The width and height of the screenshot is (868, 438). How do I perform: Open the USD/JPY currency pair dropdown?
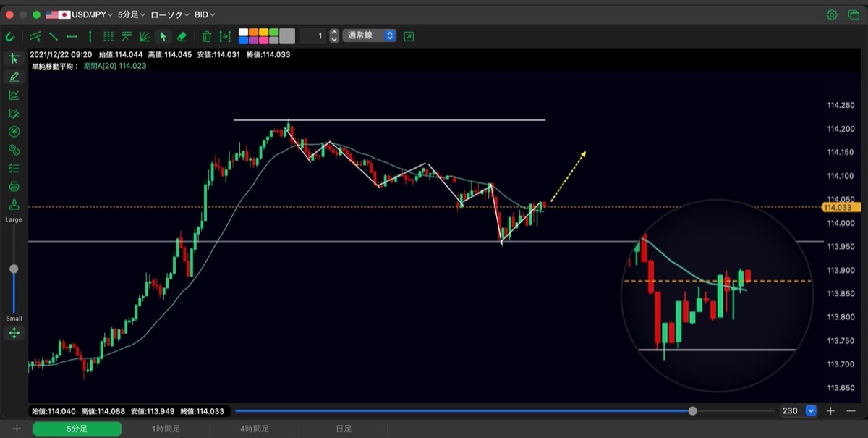[92, 14]
